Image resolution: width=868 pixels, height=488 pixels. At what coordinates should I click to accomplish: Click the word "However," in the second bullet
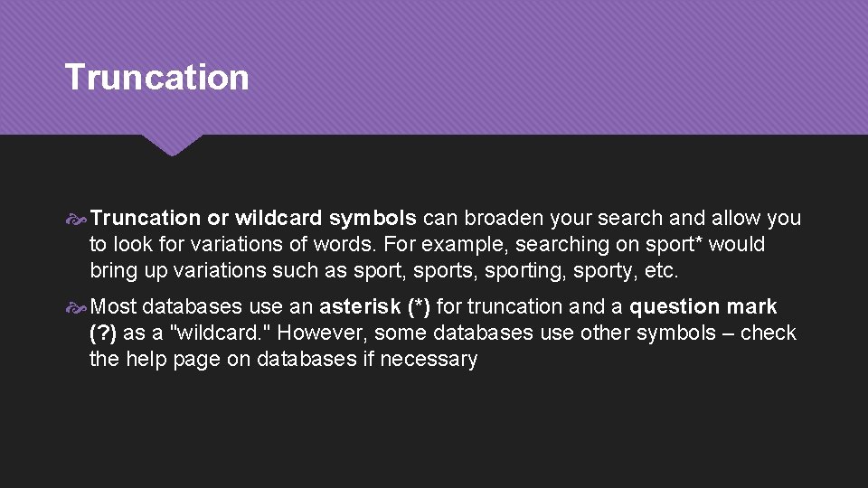[x=322, y=333]
